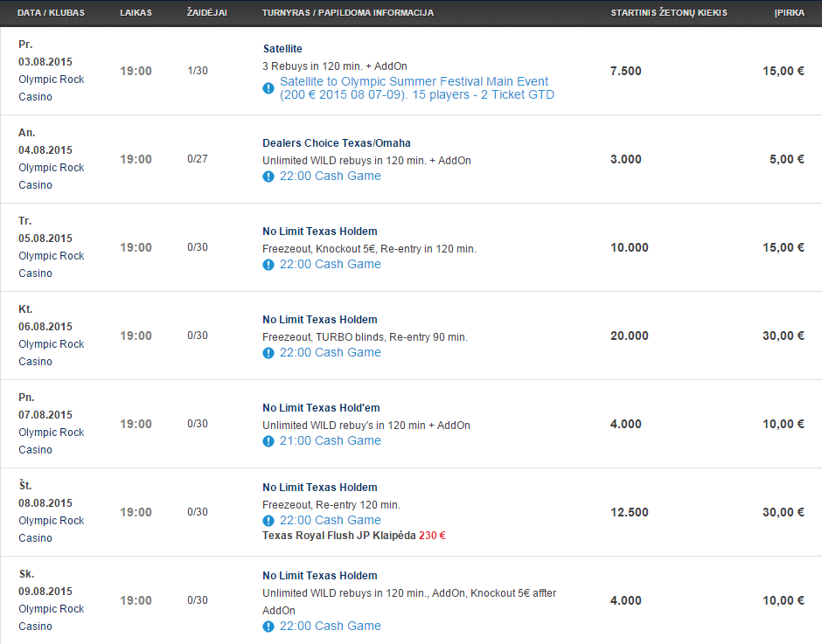822x644 pixels.
Task: Open 22:00 Cash Game link for 09.08.2015
Action: [x=331, y=627]
